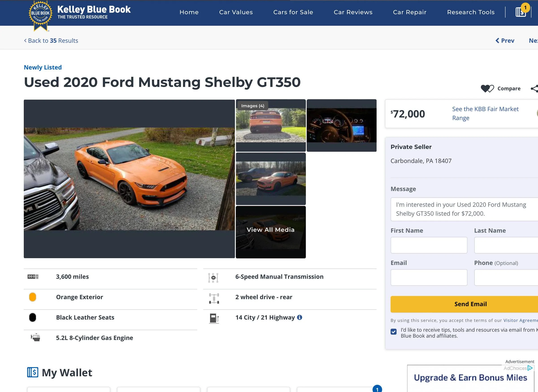Click the Orange Exterior text

pos(80,297)
